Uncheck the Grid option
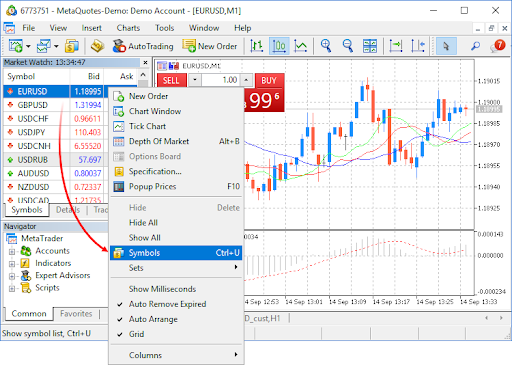This screenshot has height=365, width=512. [176, 334]
